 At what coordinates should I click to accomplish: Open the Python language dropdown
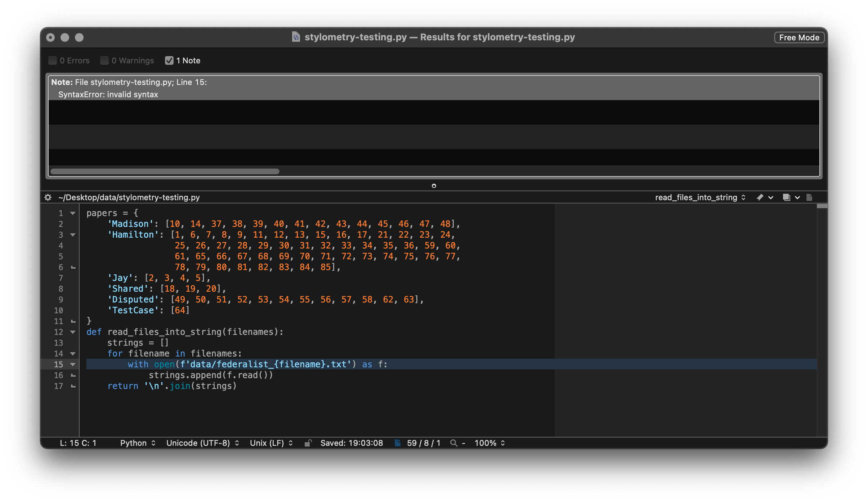tap(138, 443)
